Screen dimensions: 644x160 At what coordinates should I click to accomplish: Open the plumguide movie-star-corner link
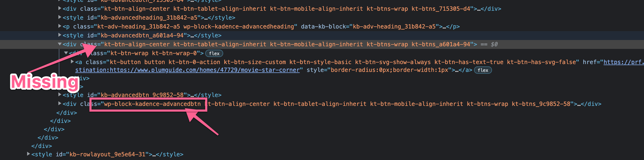pyautogui.click(x=187, y=70)
